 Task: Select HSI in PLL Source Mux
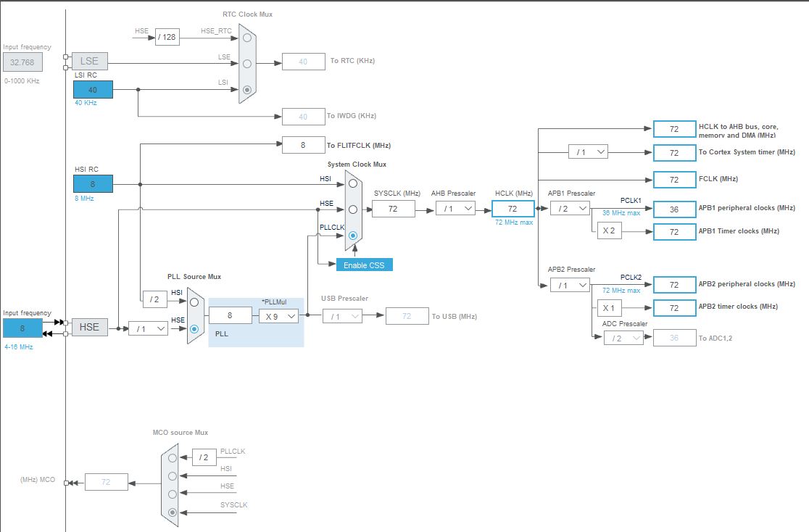194,302
